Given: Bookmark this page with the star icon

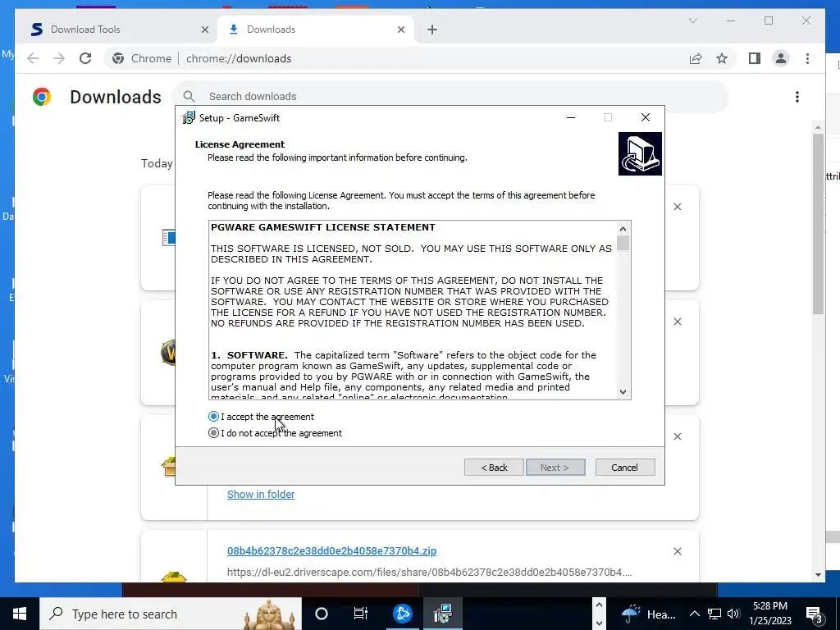Looking at the screenshot, I should click(x=722, y=58).
